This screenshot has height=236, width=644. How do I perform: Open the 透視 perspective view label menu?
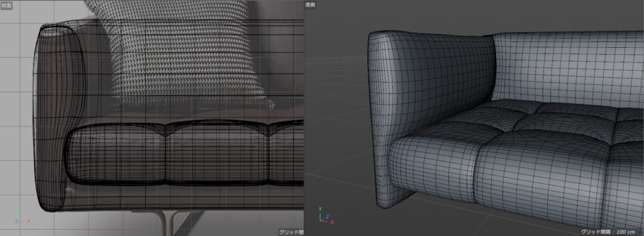coord(310,5)
